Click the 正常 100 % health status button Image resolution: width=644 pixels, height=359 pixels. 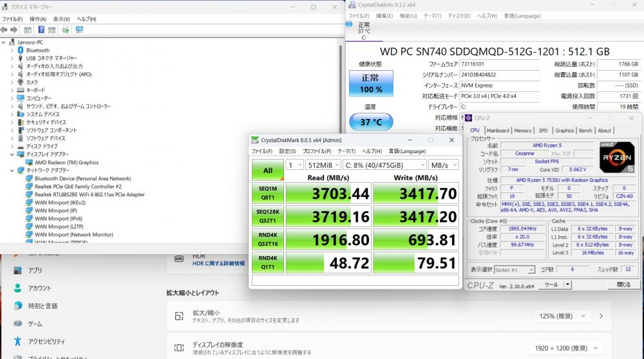371,83
